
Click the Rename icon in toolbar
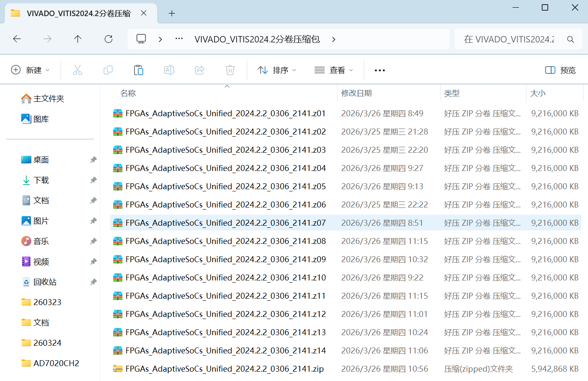click(x=169, y=70)
